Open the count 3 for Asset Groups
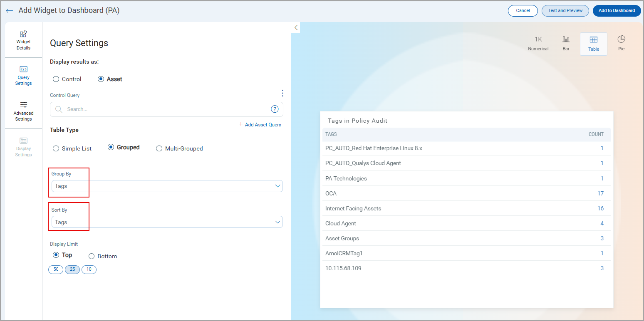 click(x=602, y=238)
